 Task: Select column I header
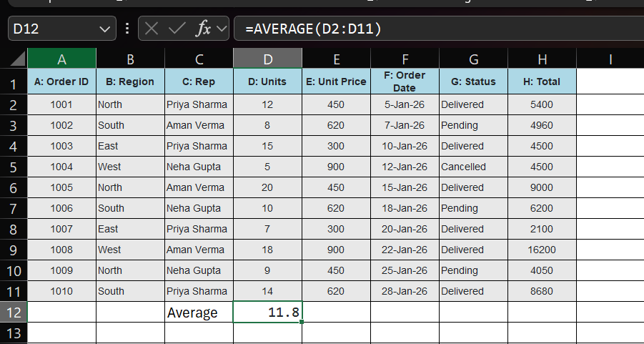[610, 59]
